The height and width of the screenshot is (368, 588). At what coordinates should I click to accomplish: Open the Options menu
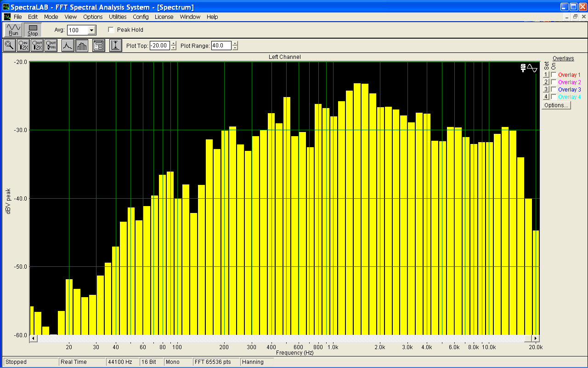click(93, 17)
